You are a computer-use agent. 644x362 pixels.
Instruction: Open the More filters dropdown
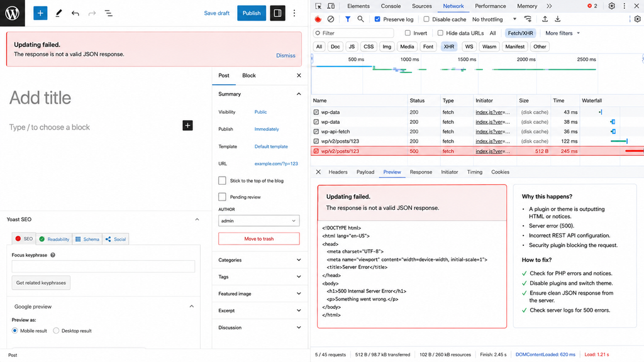[562, 33]
